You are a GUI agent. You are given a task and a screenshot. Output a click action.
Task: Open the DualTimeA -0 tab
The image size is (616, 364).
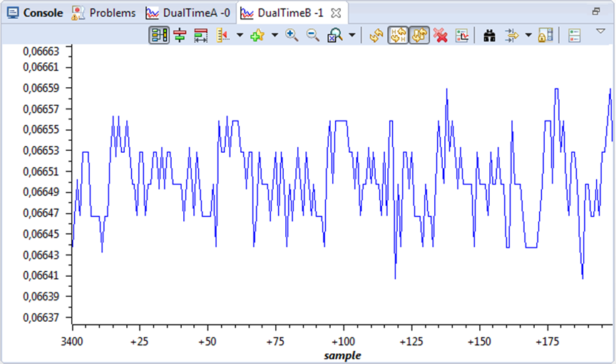click(x=188, y=13)
